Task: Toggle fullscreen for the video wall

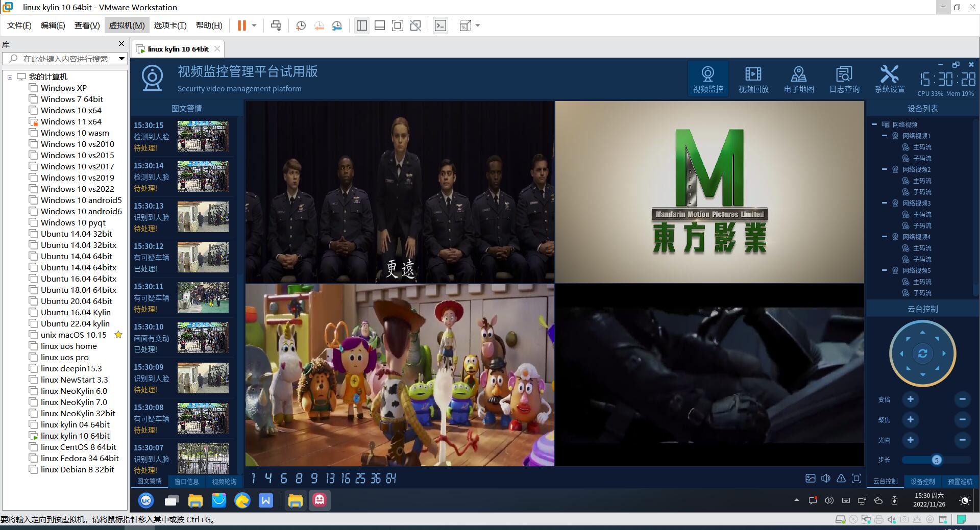Action: click(856, 478)
